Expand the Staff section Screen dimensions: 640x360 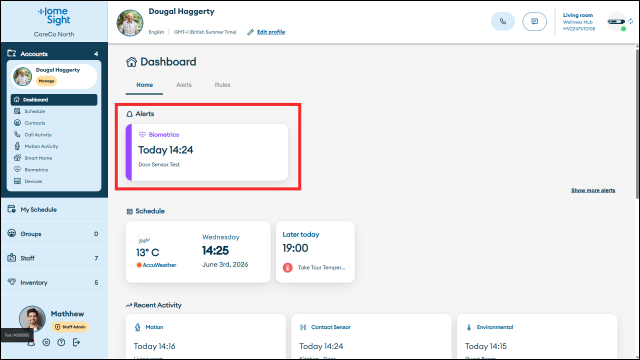pyautogui.click(x=54, y=258)
